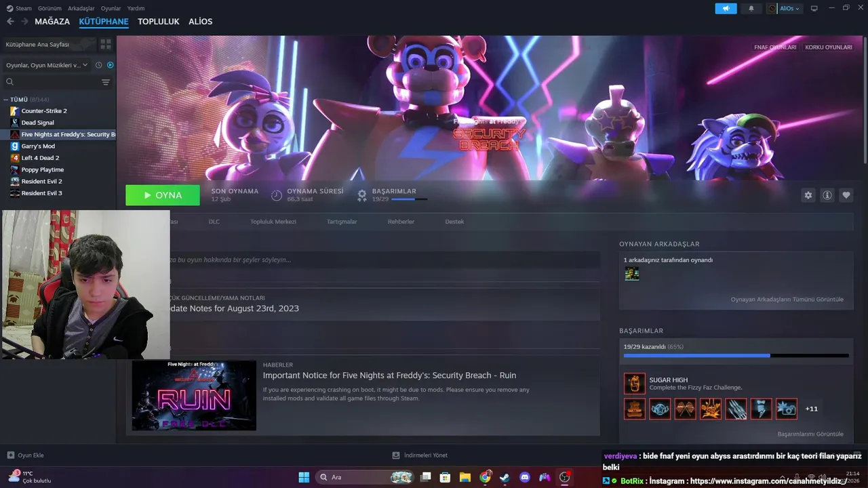Open Kütüphane Ana Sayfası button
Image resolution: width=868 pixels, height=488 pixels.
coord(49,44)
